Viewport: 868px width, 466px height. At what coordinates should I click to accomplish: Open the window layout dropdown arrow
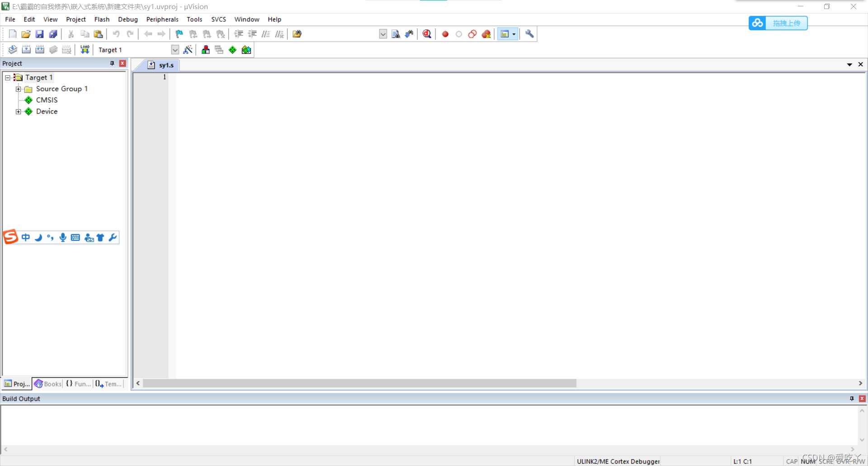tap(514, 34)
